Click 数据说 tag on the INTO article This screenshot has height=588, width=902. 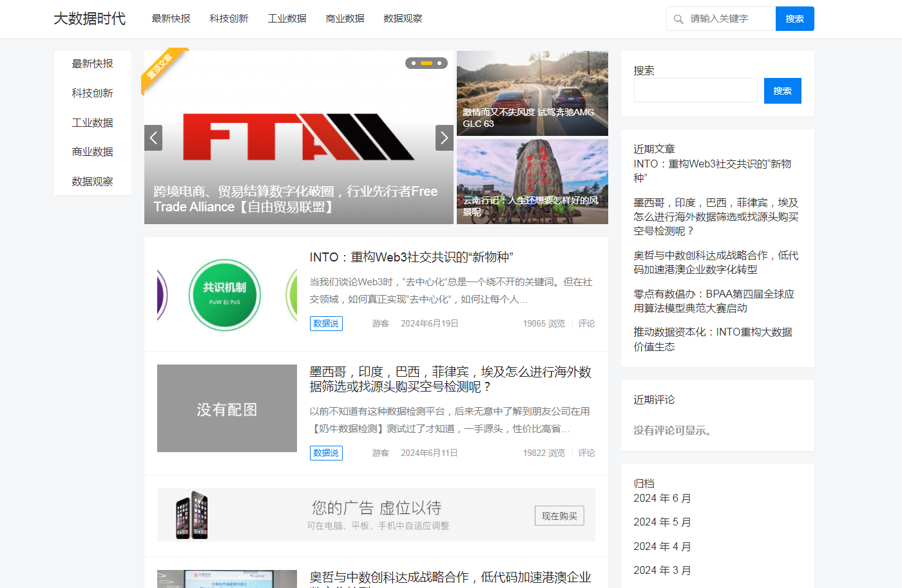pos(326,323)
